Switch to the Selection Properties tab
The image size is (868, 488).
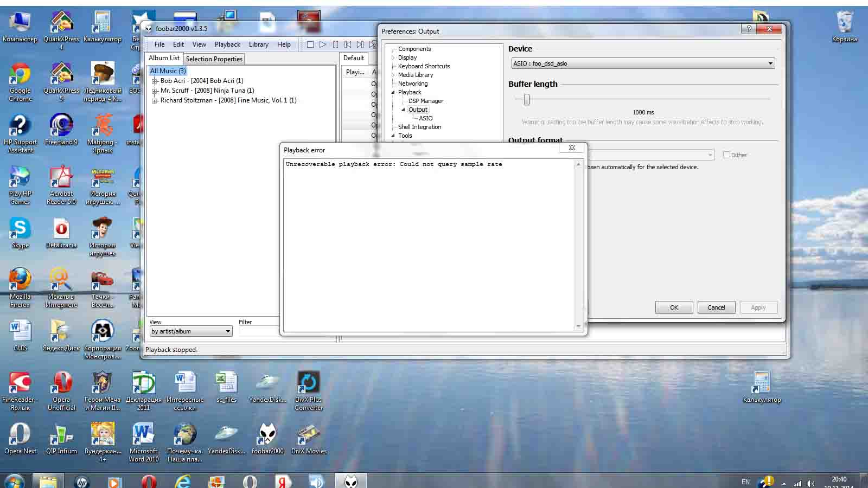(x=214, y=59)
